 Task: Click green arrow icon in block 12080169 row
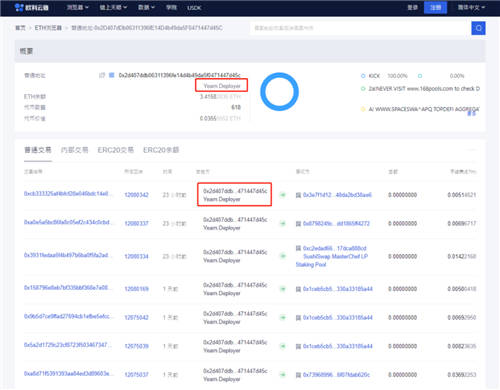283,289
